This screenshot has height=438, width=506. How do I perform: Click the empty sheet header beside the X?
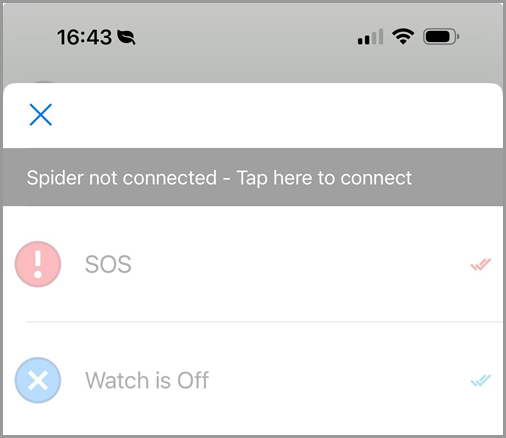[x=277, y=115]
